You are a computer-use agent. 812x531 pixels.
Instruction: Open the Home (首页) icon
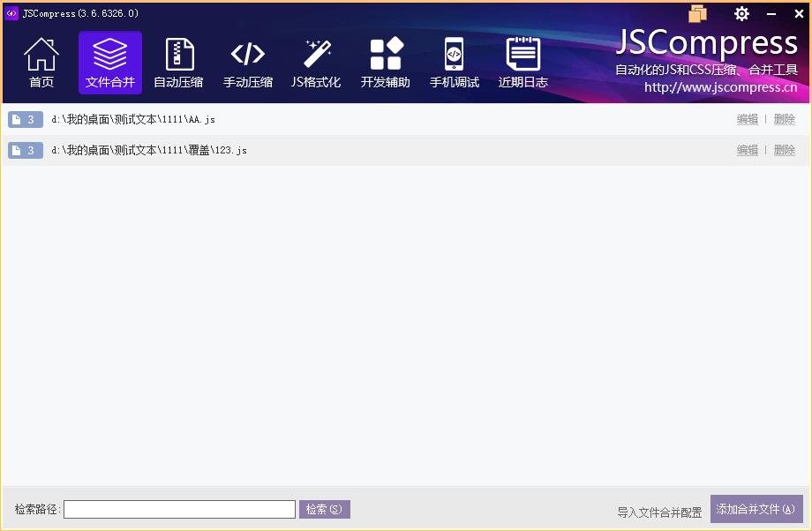(41, 63)
